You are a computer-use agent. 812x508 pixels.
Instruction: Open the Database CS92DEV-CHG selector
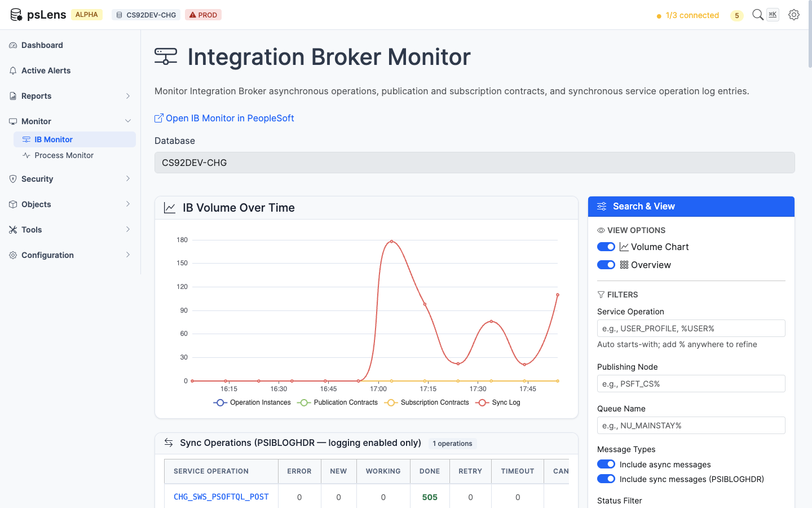(475, 163)
